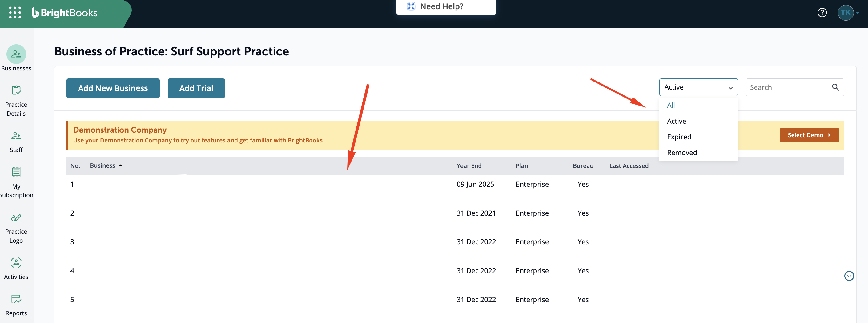The width and height of the screenshot is (868, 323).
Task: Open Activities in the sidebar
Action: (16, 269)
